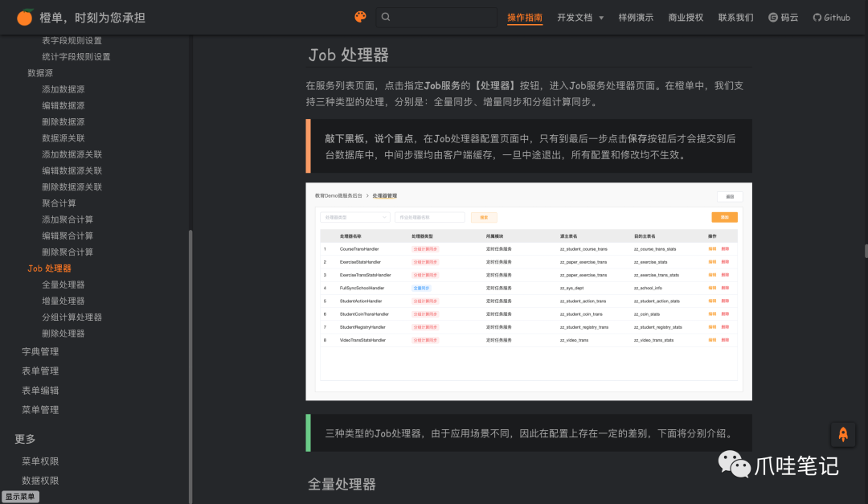Open 编辑数据源关联 sidebar entry

(72, 170)
